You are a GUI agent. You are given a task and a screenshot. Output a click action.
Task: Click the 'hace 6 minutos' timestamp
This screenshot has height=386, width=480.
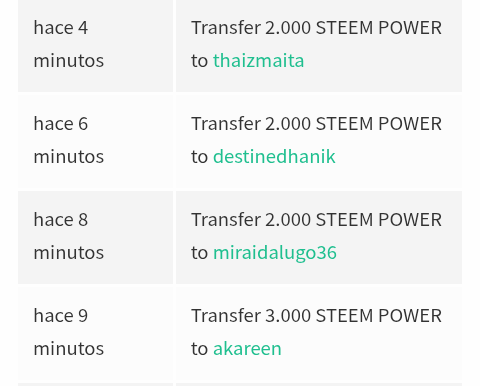[x=69, y=140]
